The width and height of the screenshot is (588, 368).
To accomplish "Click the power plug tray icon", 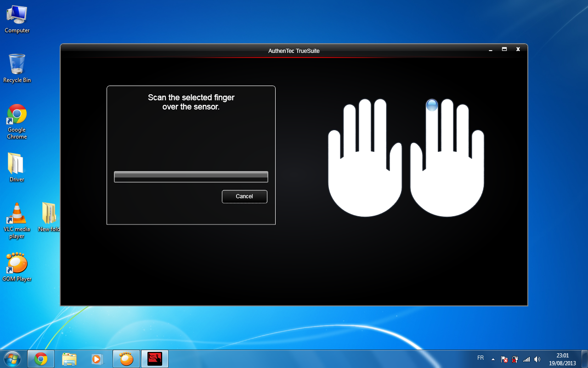I will pyautogui.click(x=515, y=359).
